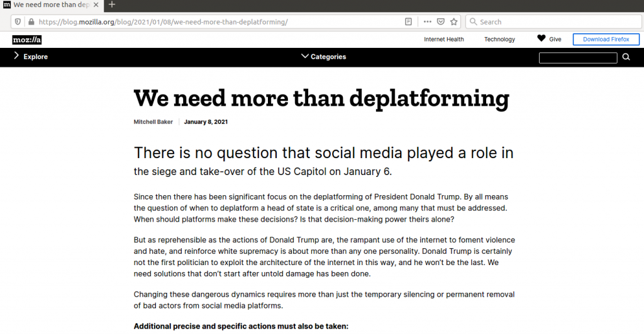Select the 'We need more than dep' browser tab

coord(52,5)
